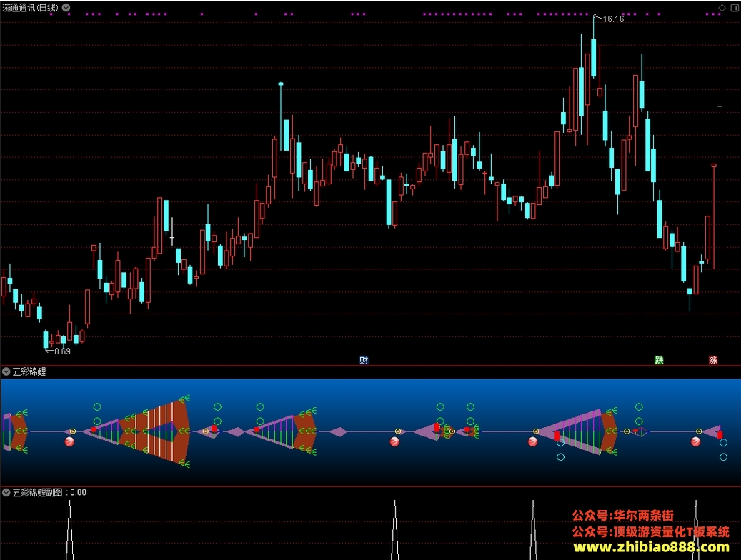
Task: Click the leftmost red ball signal marker
Action: (69, 442)
